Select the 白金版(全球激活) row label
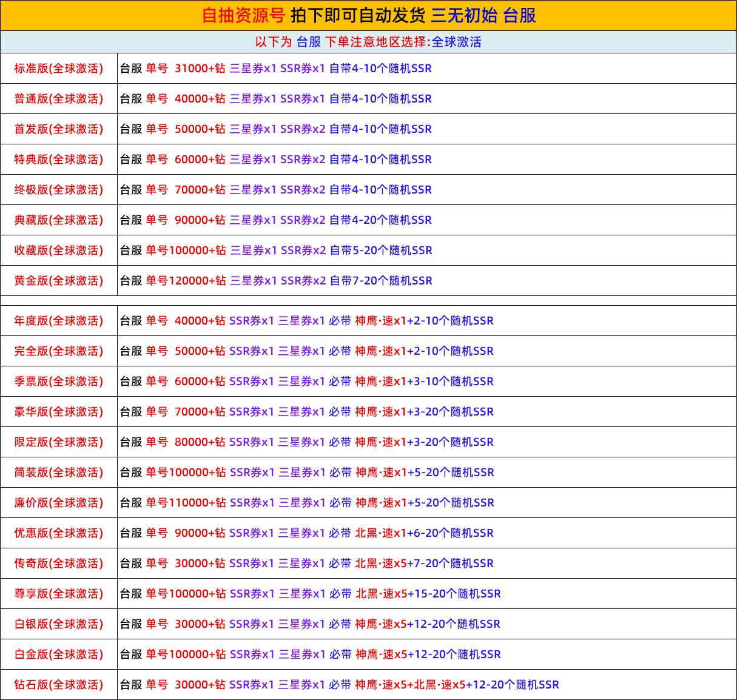 pyautogui.click(x=59, y=655)
